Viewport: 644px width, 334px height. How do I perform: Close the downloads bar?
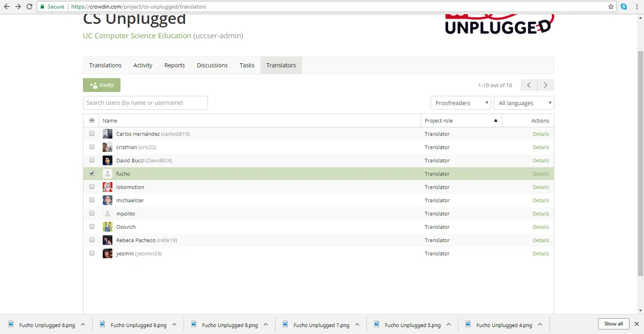pos(636,324)
